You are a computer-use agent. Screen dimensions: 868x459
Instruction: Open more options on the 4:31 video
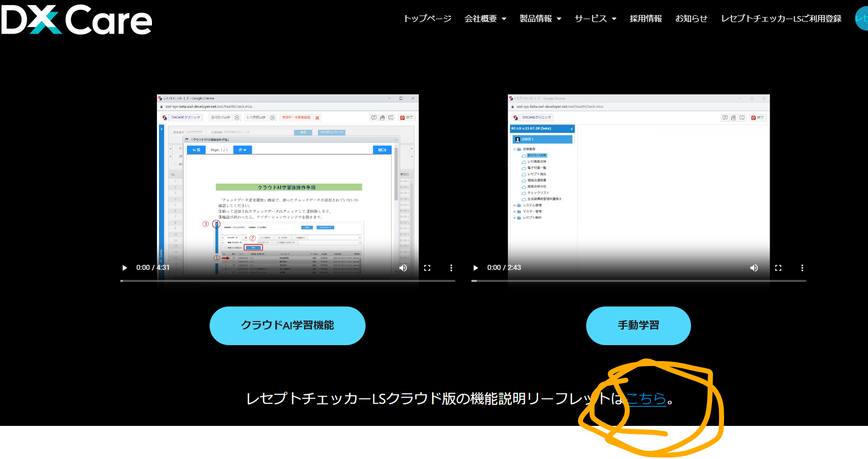pos(451,268)
